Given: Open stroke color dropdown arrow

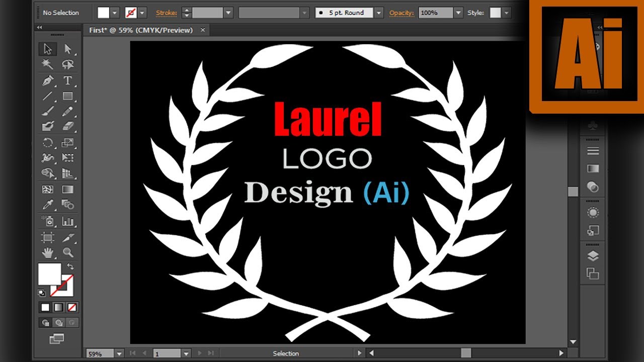Looking at the screenshot, I should point(142,13).
